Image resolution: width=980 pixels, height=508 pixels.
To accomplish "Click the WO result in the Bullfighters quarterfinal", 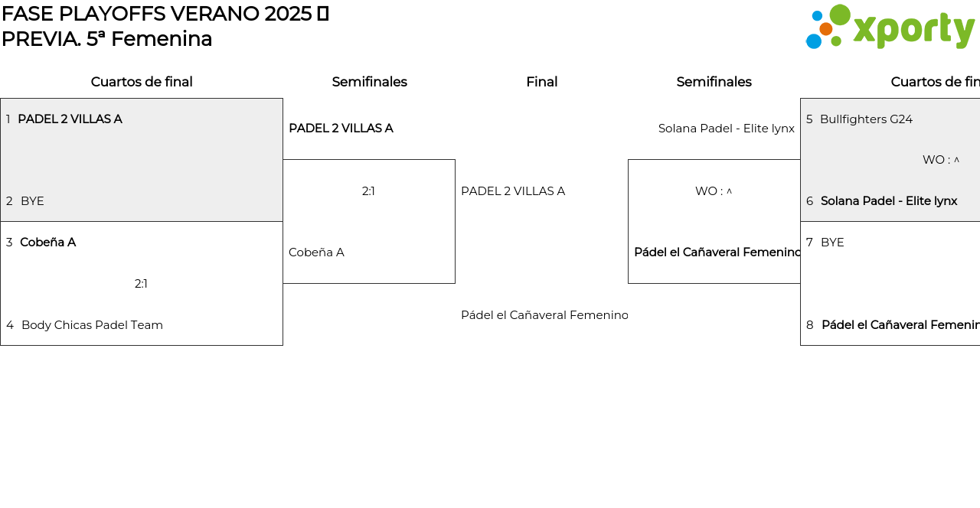I will [x=940, y=160].
